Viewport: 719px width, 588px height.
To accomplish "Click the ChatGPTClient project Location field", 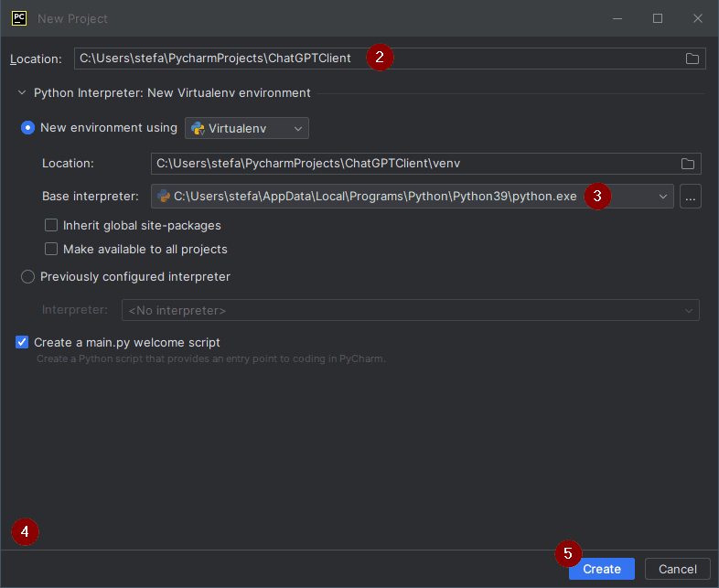I will click(x=220, y=59).
